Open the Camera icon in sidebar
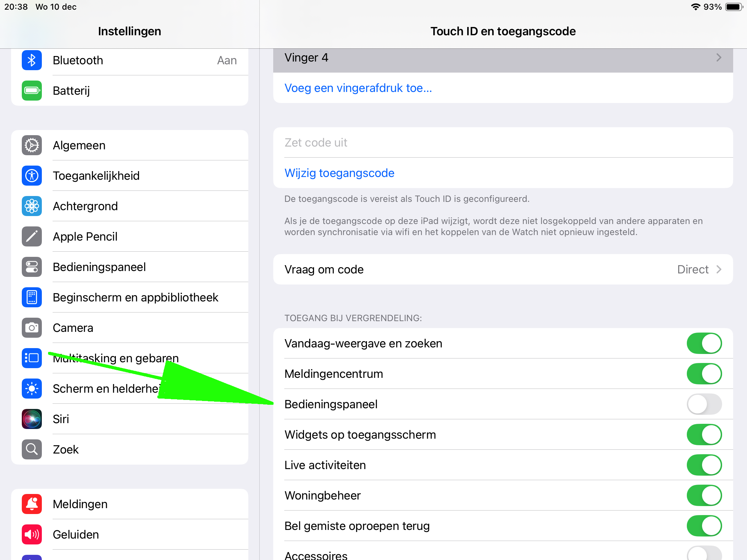This screenshot has width=747, height=560. click(31, 328)
